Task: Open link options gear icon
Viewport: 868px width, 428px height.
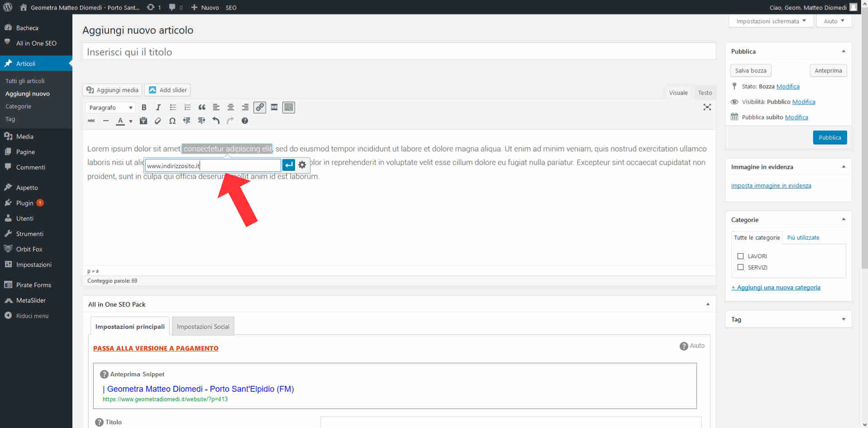Action: point(302,165)
